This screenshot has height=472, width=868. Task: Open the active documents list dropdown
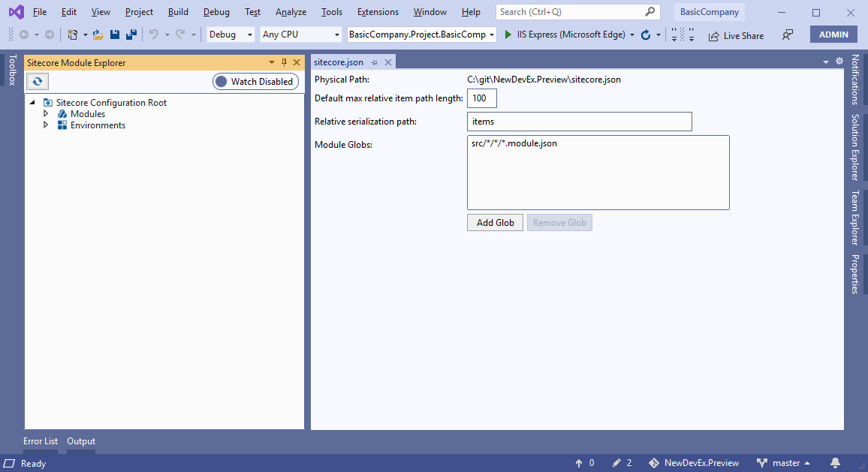[825, 62]
